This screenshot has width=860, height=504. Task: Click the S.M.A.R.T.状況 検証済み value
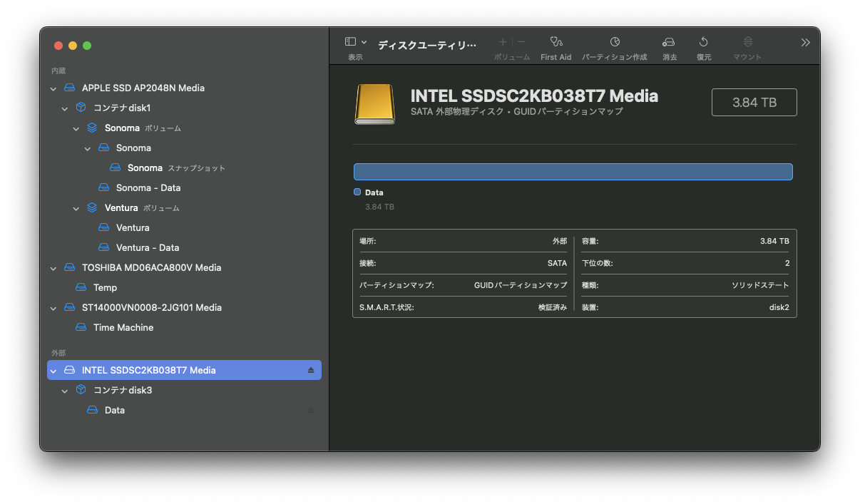click(553, 307)
